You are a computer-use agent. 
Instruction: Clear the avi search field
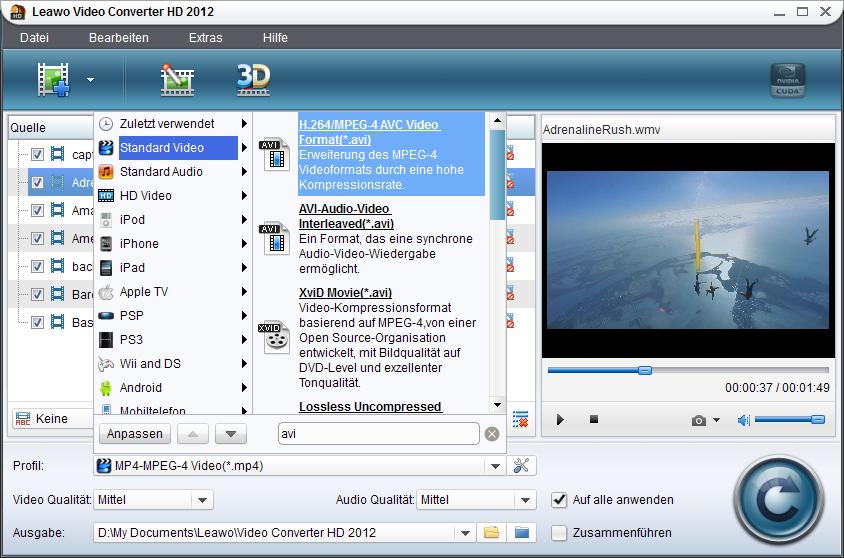click(492, 434)
